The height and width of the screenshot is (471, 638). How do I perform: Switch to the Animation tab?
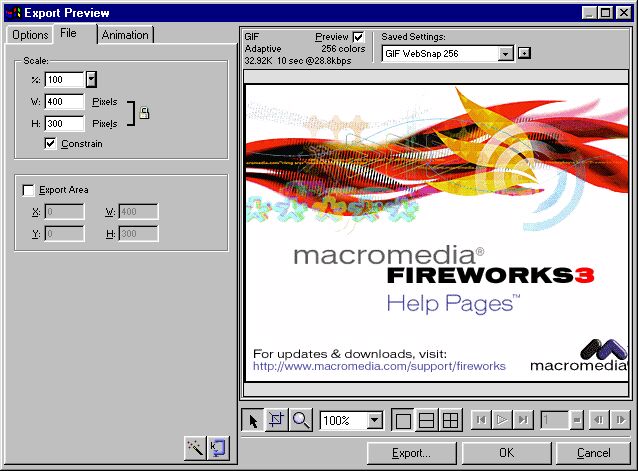coord(125,35)
